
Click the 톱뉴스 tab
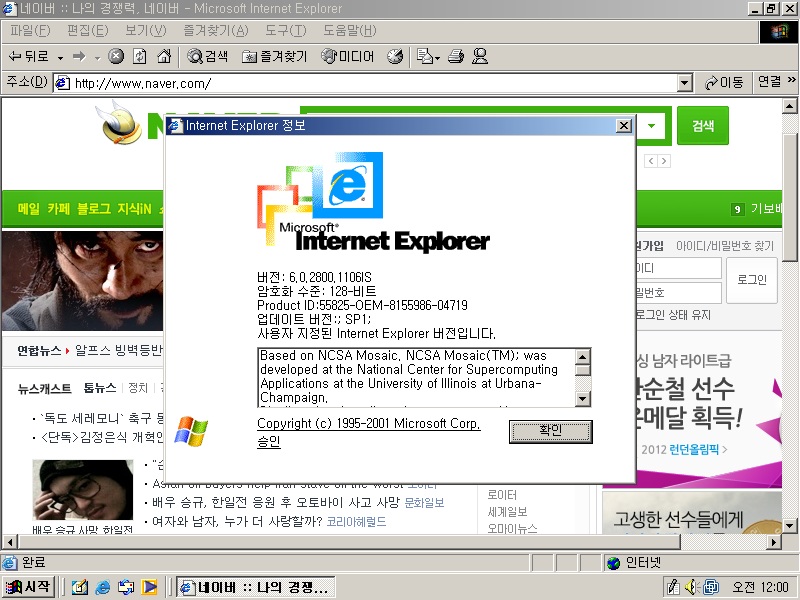[x=100, y=388]
